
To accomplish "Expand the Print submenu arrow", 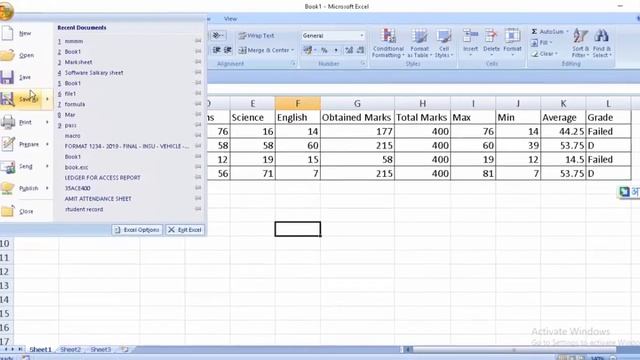I will [47, 122].
